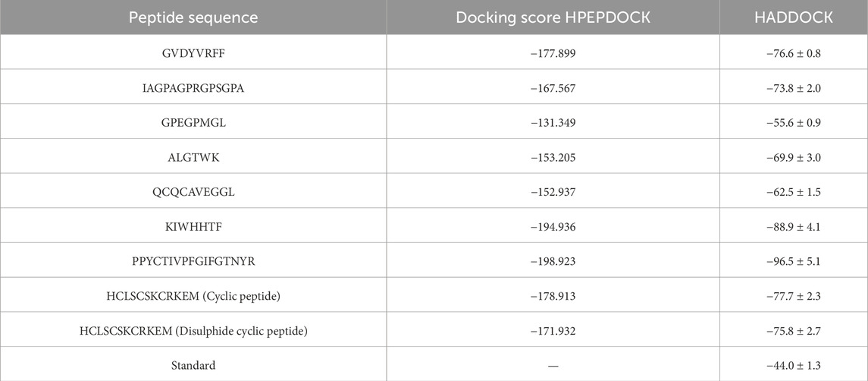Select the QCQCAVEGGL peptide cell
Screen dimensions: 868x381
193,191
